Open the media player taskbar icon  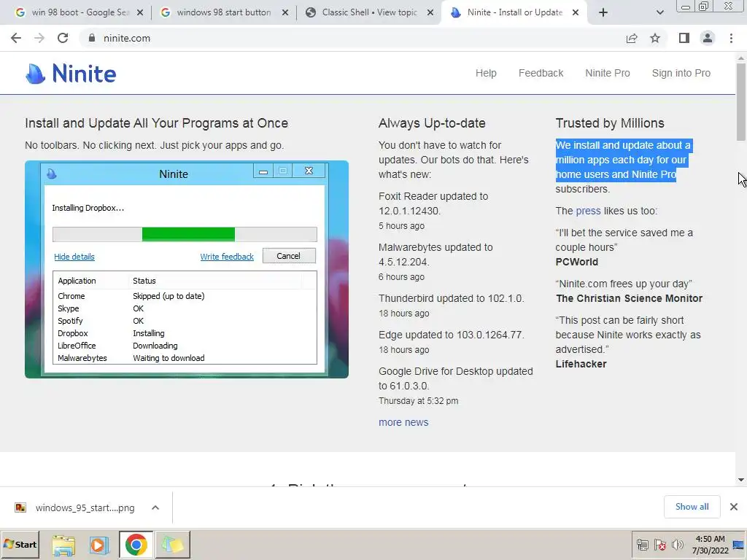(99, 545)
